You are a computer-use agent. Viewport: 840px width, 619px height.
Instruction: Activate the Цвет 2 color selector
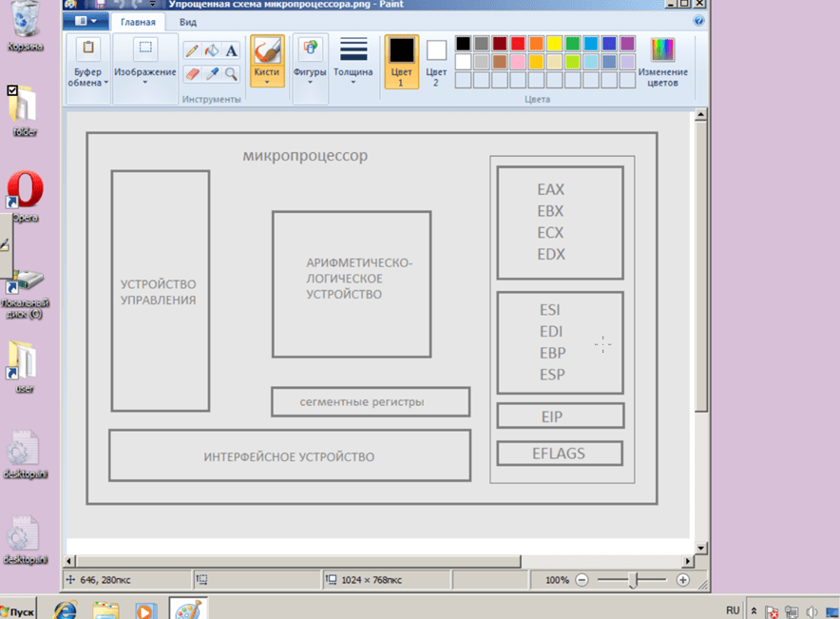(436, 62)
